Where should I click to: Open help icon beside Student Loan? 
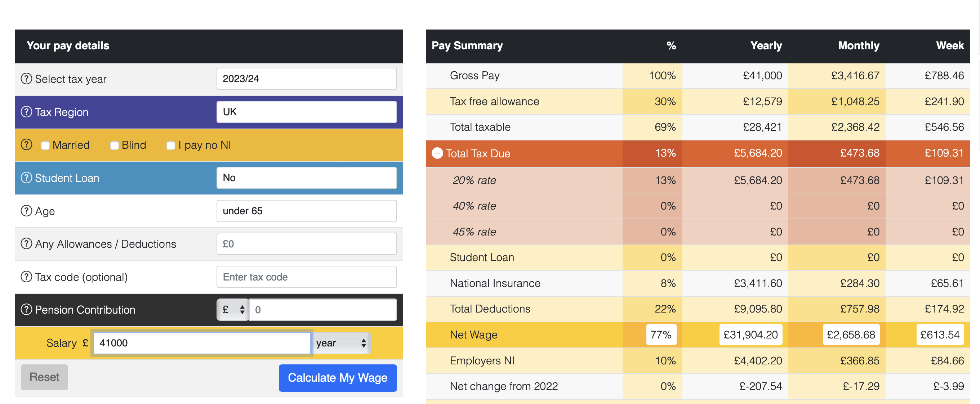pos(26,178)
